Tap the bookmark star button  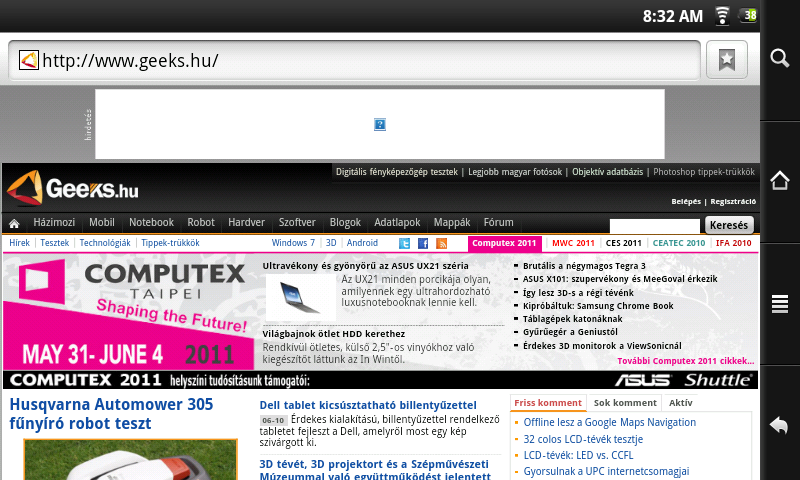click(726, 60)
